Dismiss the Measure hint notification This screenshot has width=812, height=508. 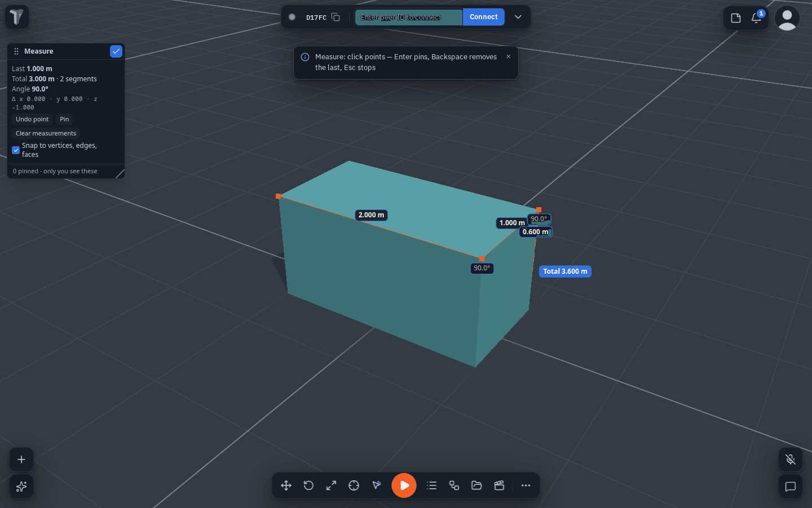[508, 56]
